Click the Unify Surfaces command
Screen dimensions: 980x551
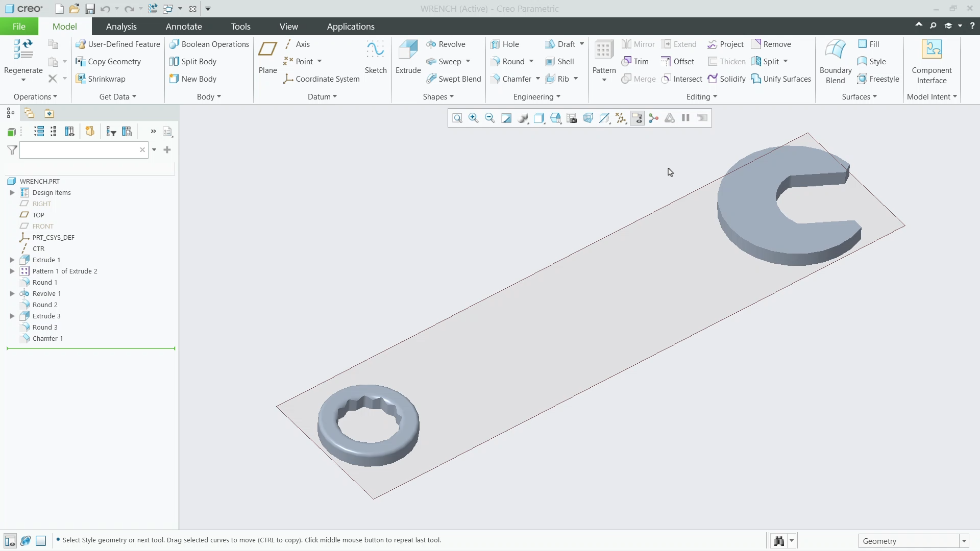tap(781, 79)
